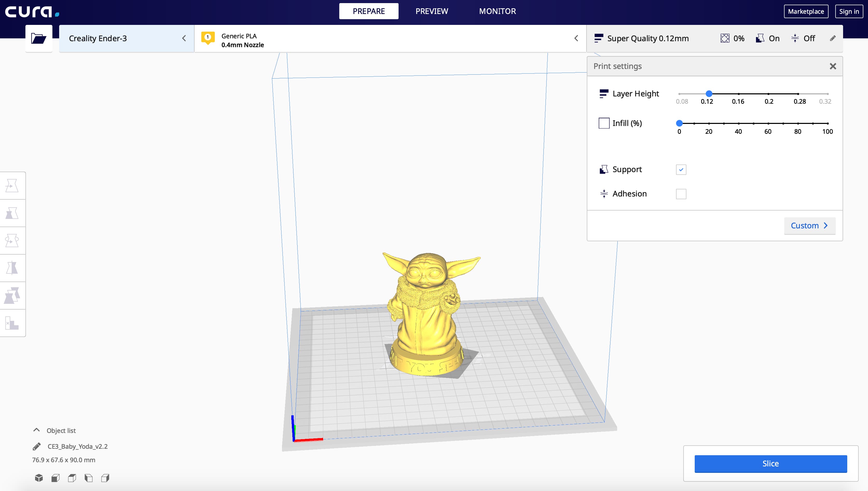Viewport: 868px width, 491px height.
Task: Click the profile icon beside Super Quality 0.12mm
Action: [x=598, y=38]
